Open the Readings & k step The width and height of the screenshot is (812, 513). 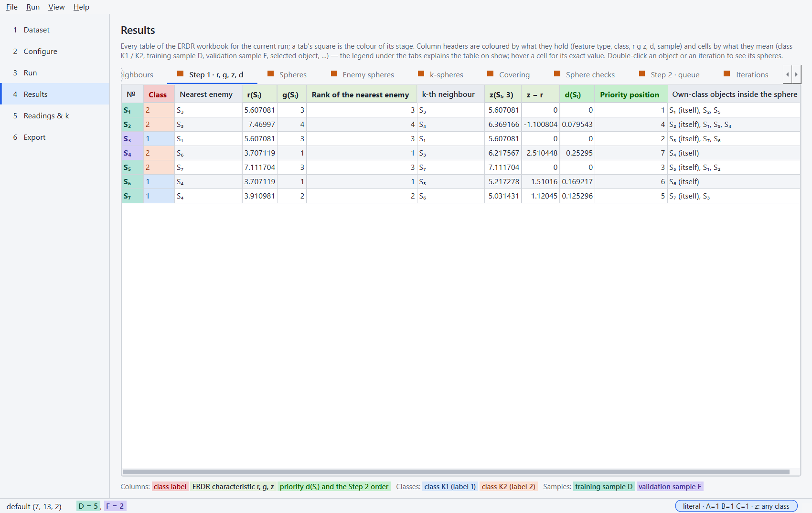55,115
